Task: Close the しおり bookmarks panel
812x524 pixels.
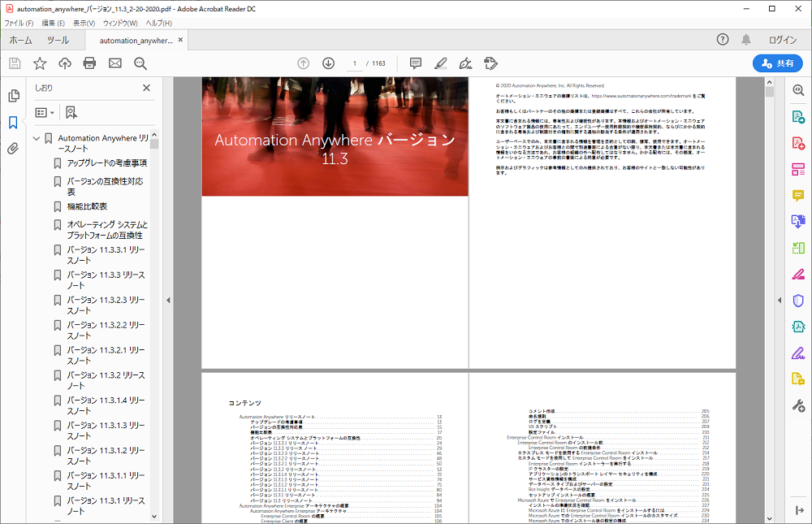Action: click(x=146, y=88)
